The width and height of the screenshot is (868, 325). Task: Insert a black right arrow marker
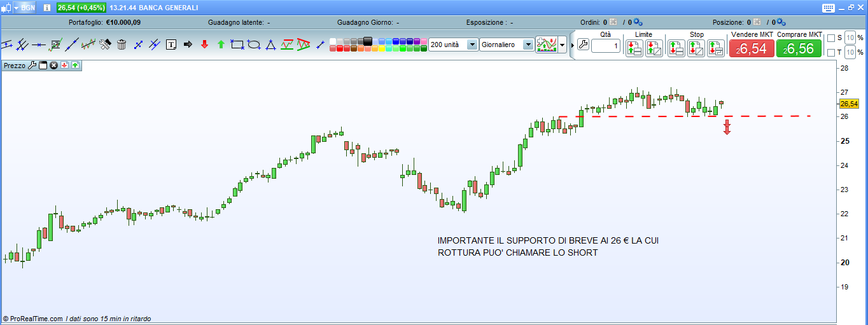188,45
